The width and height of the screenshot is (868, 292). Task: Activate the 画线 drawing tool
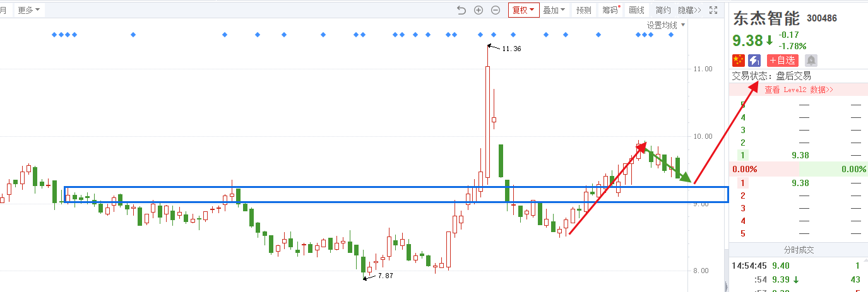[637, 10]
